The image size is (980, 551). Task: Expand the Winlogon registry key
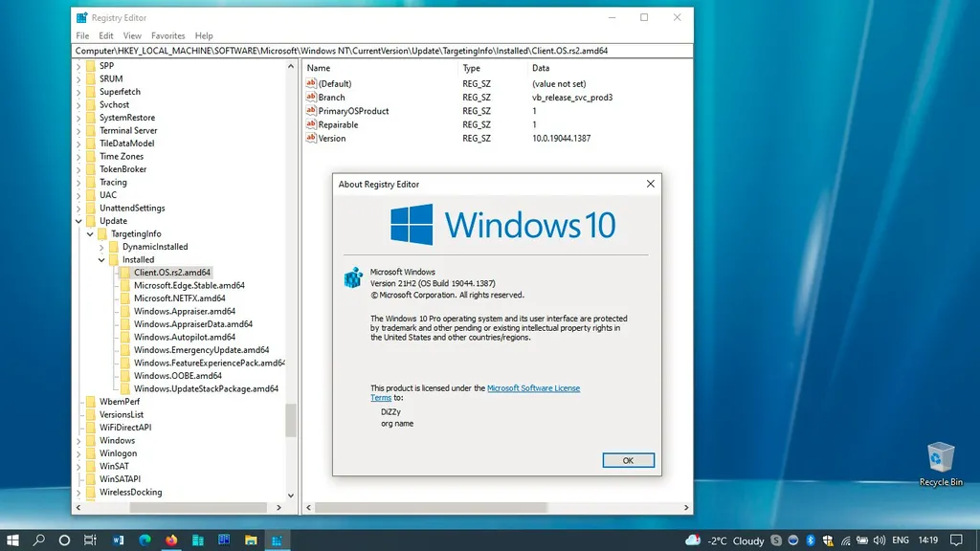pos(79,453)
